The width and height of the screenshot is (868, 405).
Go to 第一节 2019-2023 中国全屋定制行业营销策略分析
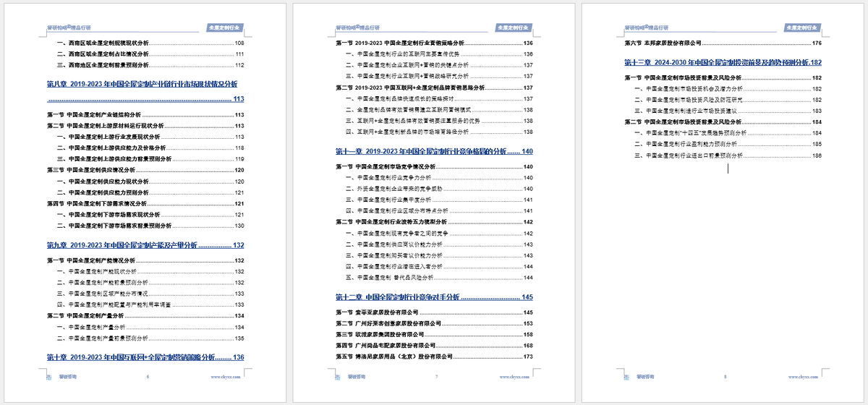tap(435, 43)
